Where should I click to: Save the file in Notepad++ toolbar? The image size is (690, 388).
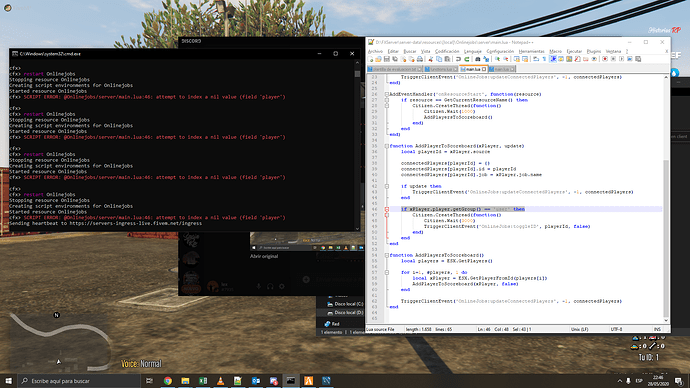pyautogui.click(x=387, y=59)
